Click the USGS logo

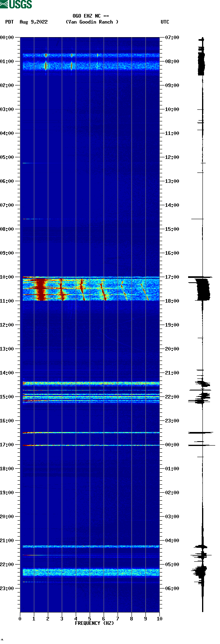click(16, 4)
